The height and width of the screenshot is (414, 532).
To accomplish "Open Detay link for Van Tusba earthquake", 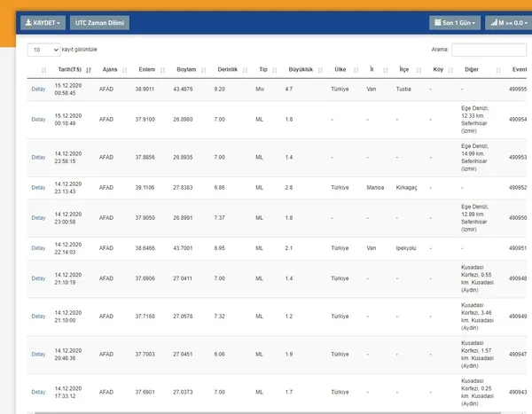I will click(x=38, y=90).
